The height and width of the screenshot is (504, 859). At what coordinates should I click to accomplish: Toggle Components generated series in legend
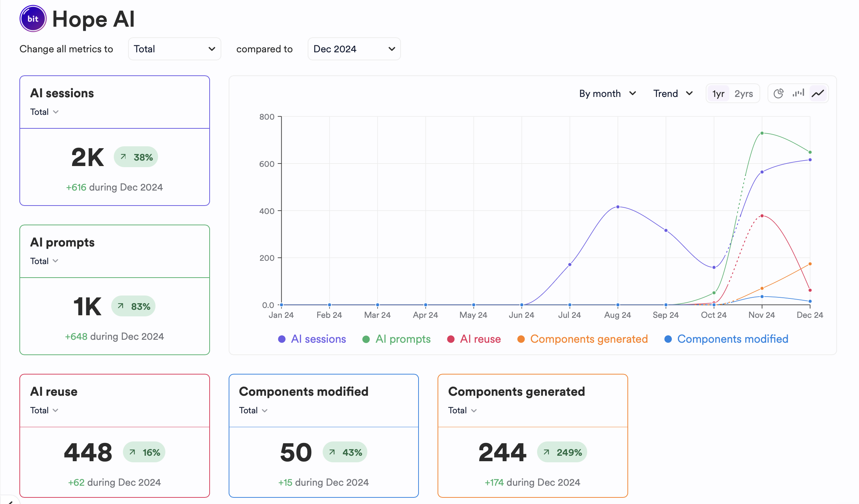coord(582,339)
